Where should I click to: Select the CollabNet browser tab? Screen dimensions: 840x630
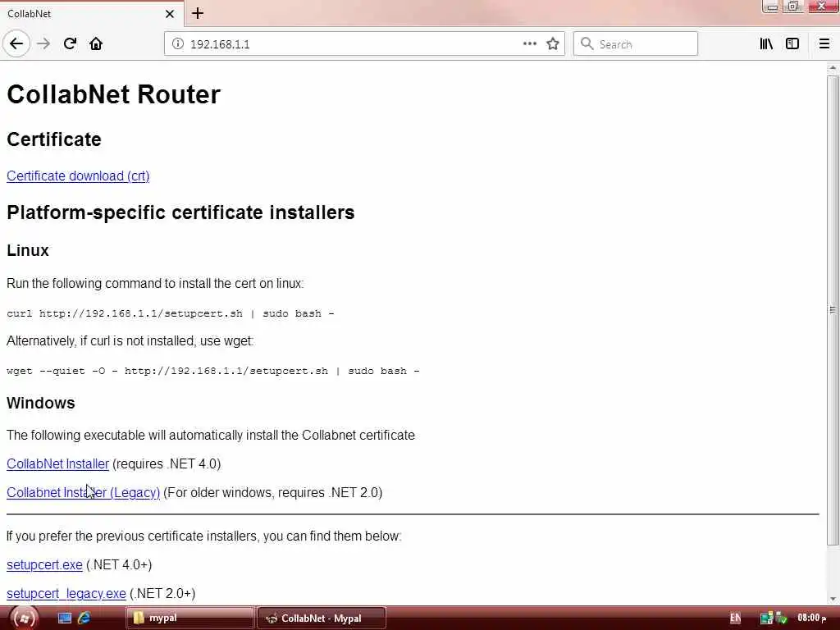[x=91, y=13]
